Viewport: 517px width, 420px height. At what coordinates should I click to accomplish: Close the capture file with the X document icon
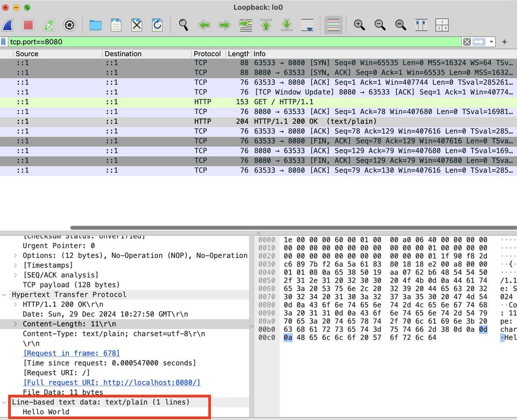point(137,25)
